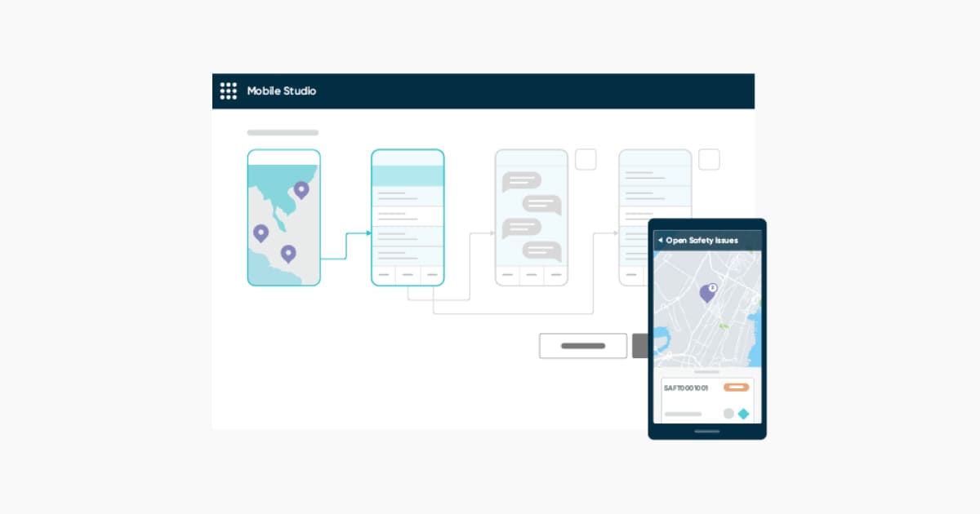Select the middle bottom tab on the list screen
980x514 pixels.
tap(407, 275)
